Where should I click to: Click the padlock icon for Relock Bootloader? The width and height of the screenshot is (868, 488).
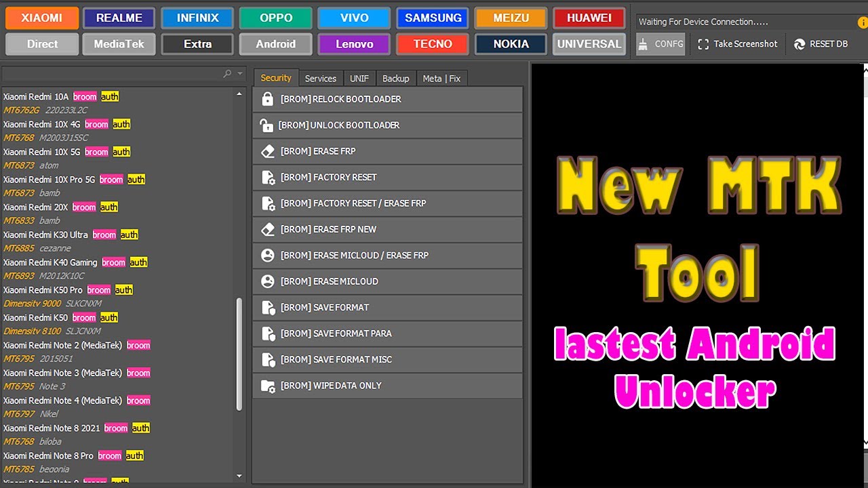268,99
